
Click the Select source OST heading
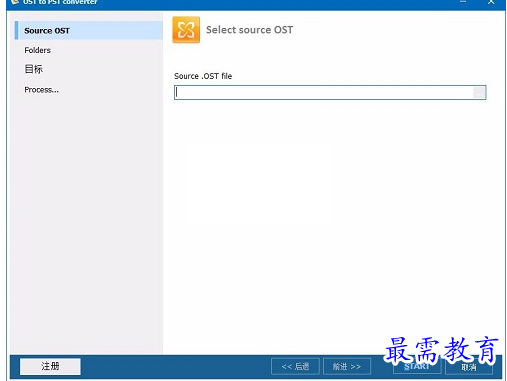coord(249,30)
